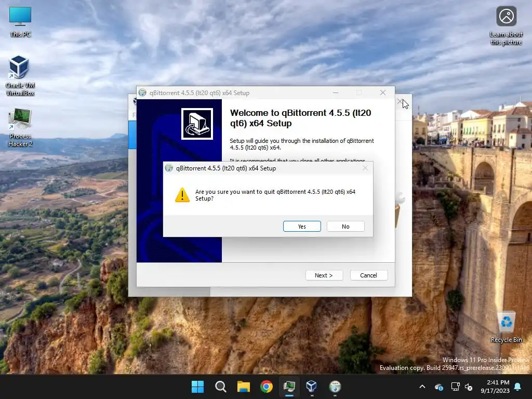The height and width of the screenshot is (399, 532).
Task: Open Process Hacker 2 desktop shortcut
Action: [x=20, y=128]
